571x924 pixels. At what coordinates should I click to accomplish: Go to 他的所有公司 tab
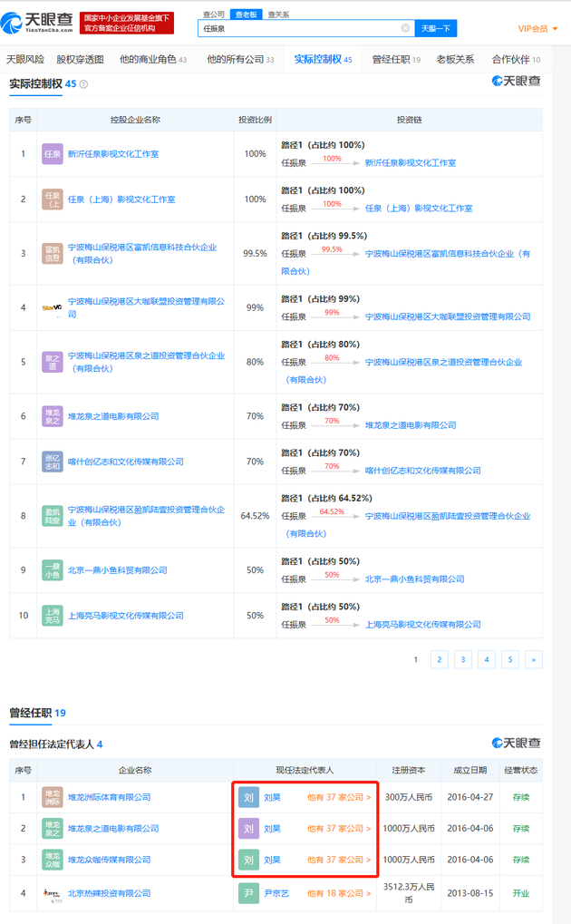pos(240,60)
